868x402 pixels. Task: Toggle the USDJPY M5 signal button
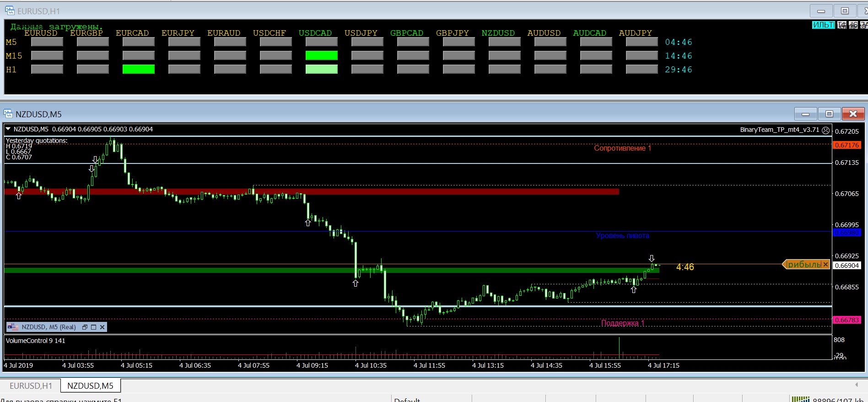[367, 42]
